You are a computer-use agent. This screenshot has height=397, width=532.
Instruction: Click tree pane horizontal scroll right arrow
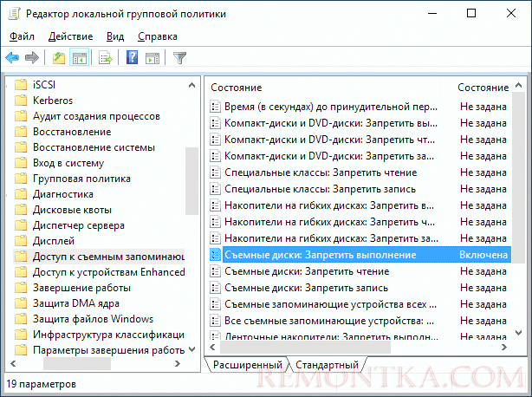[177, 364]
